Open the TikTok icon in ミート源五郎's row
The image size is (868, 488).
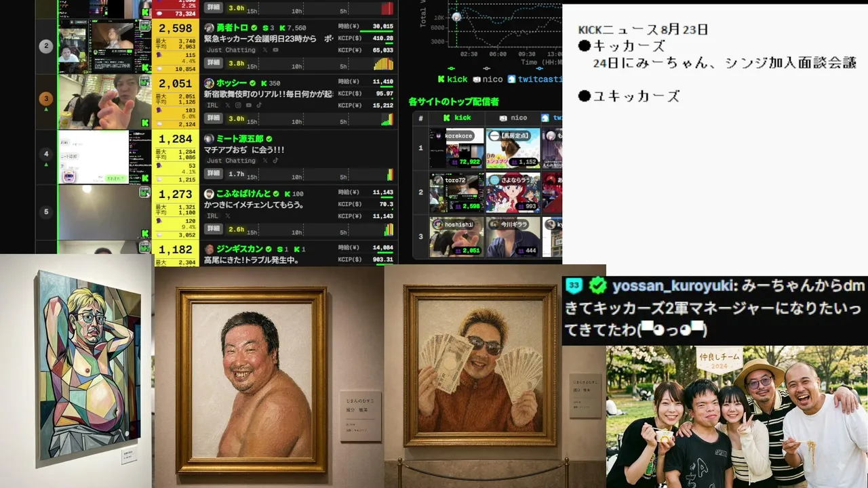click(275, 161)
